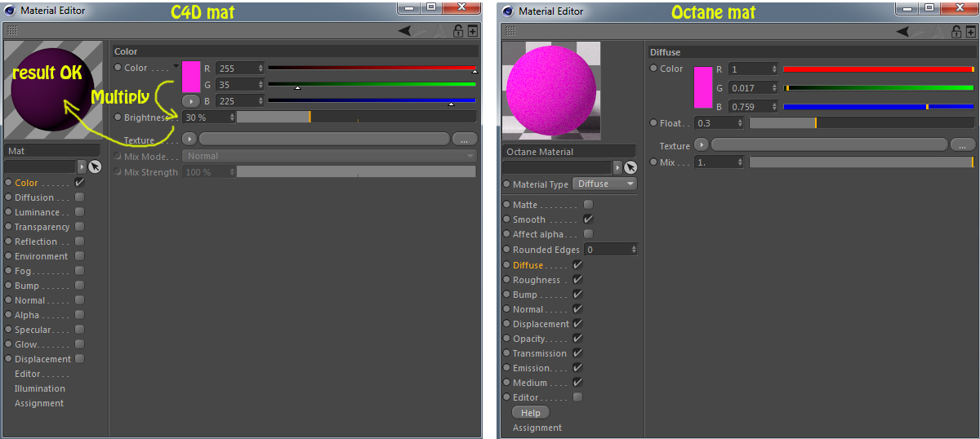
Task: Click the grip handle icon in Octane editor toolbar
Action: click(510, 30)
